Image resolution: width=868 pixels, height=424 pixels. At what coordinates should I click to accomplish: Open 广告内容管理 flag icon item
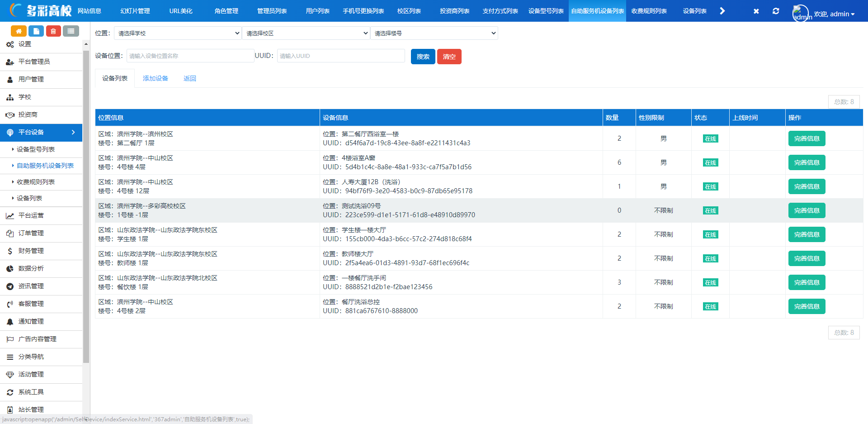point(10,339)
